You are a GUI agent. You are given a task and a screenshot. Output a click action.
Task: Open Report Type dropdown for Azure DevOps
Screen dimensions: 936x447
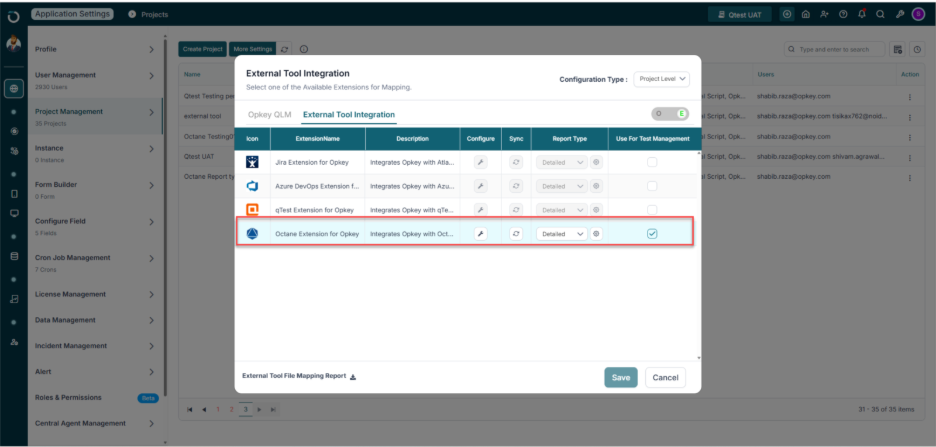(562, 186)
